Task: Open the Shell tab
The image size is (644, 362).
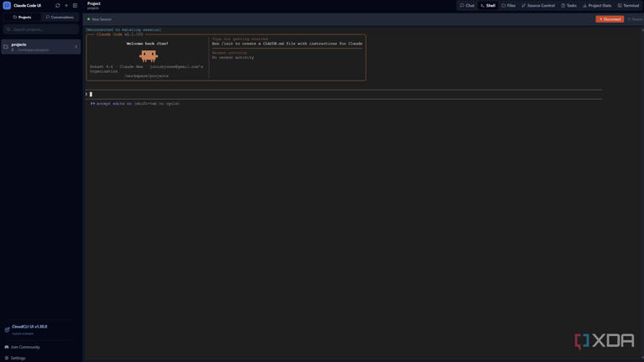Action: (x=488, y=5)
